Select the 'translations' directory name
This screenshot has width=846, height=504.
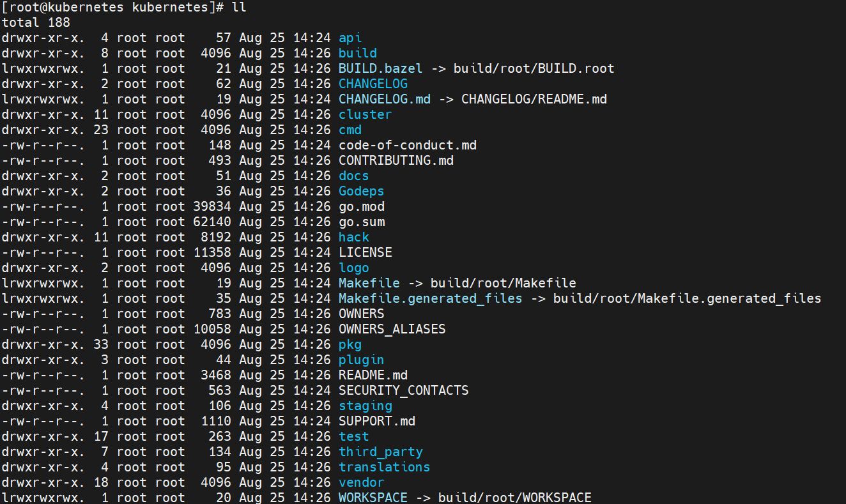[385, 467]
